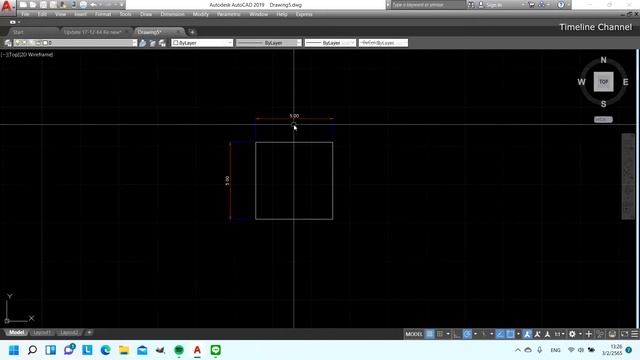The height and width of the screenshot is (360, 640).
Task: Open the AutoCAD application menu logo
Action: [7, 7]
